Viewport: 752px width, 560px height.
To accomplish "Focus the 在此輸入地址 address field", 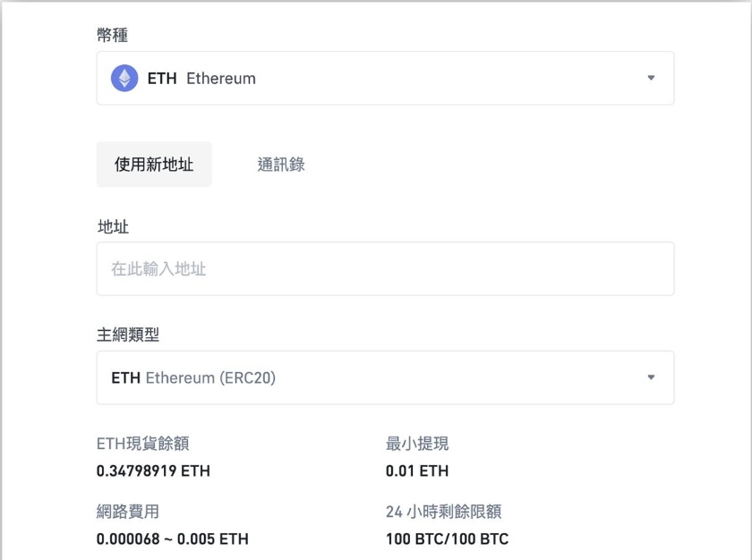I will (385, 268).
